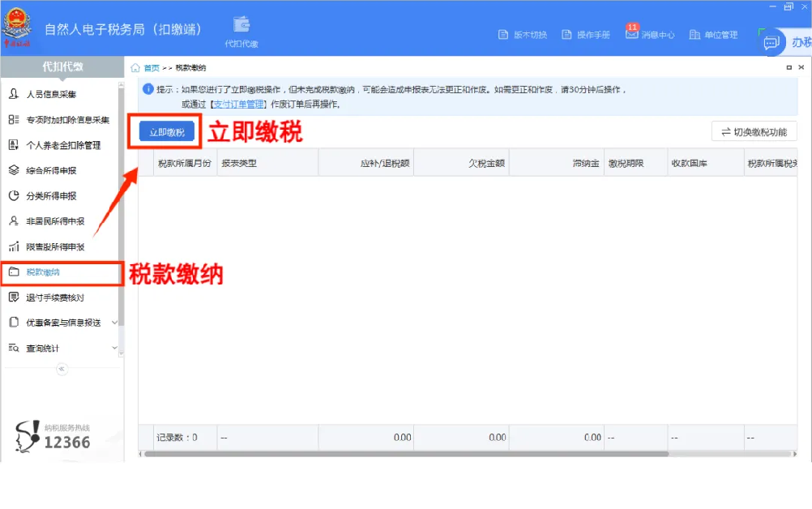Open 消息中心 with 11 badge
This screenshot has height=509, width=812.
650,34
